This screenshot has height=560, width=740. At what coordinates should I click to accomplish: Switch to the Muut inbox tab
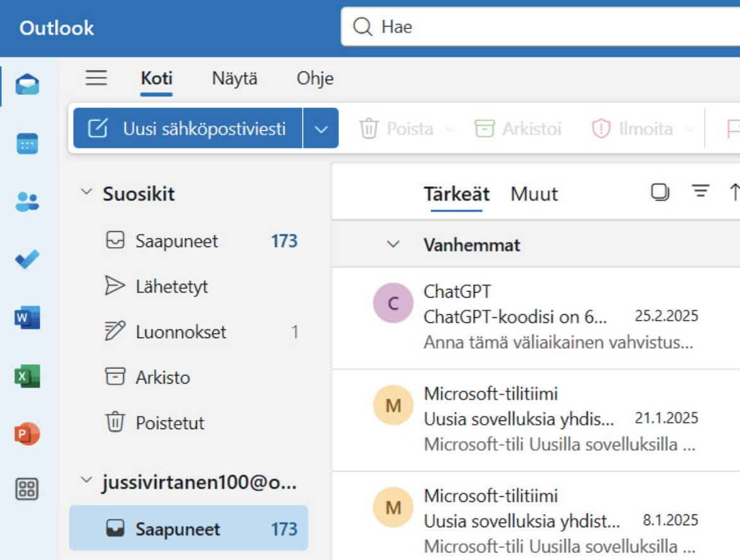pos(534,194)
